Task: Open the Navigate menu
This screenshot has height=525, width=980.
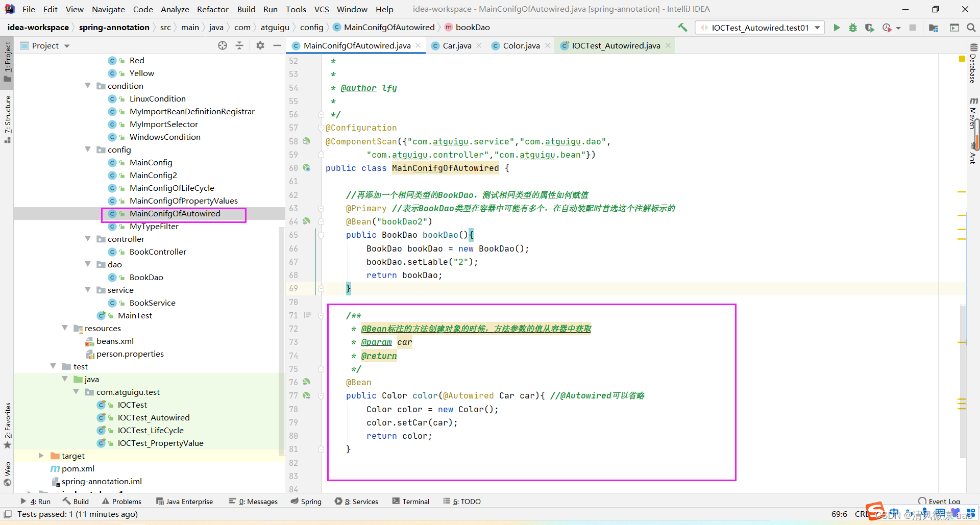Action: 108,9
